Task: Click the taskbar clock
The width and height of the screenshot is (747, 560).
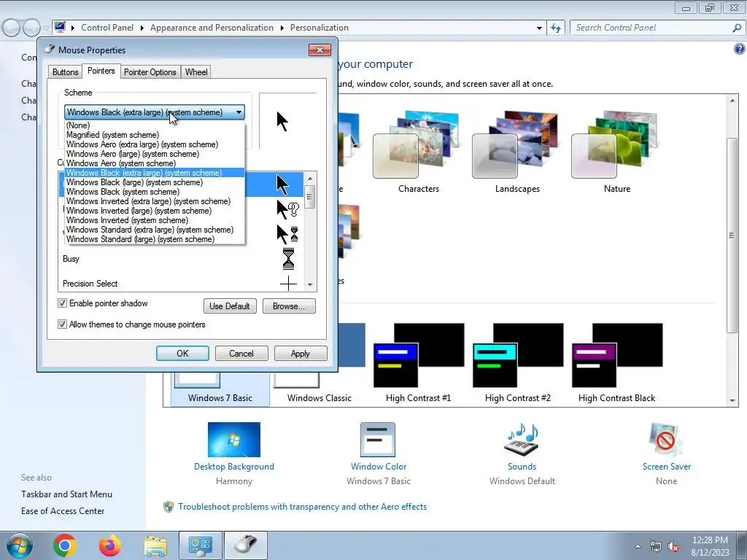Action: (710, 546)
